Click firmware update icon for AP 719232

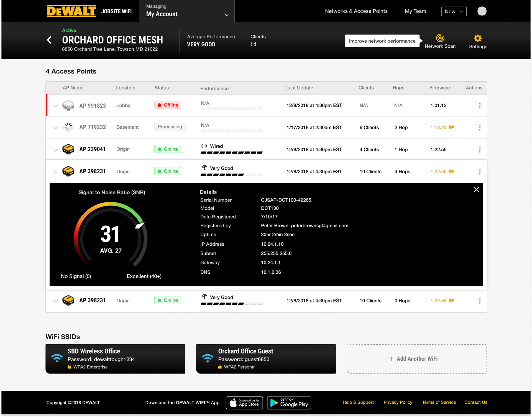451,127
